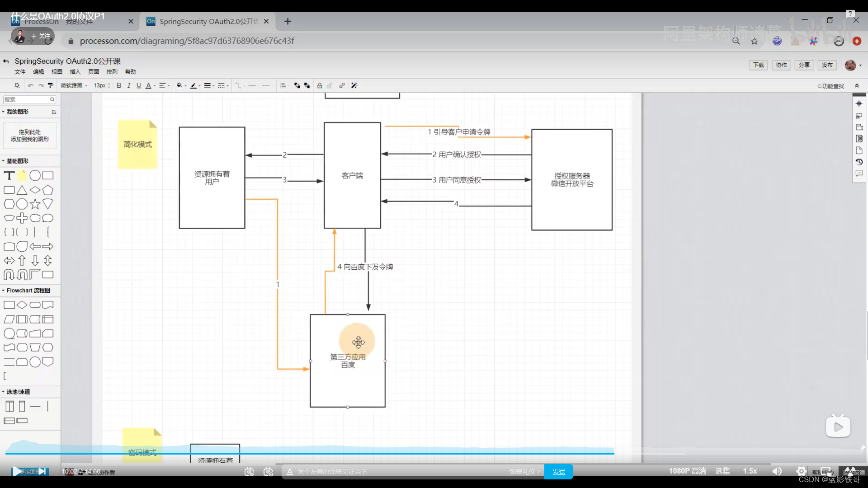The height and width of the screenshot is (488, 868).
Task: Open the line color pencil dropdown
Action: [x=195, y=85]
